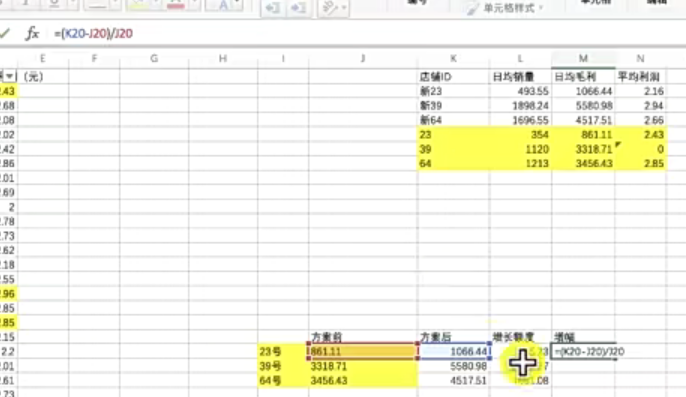This screenshot has width=686, height=397.
Task: Decrease the indent of the cell
Action: point(273,8)
